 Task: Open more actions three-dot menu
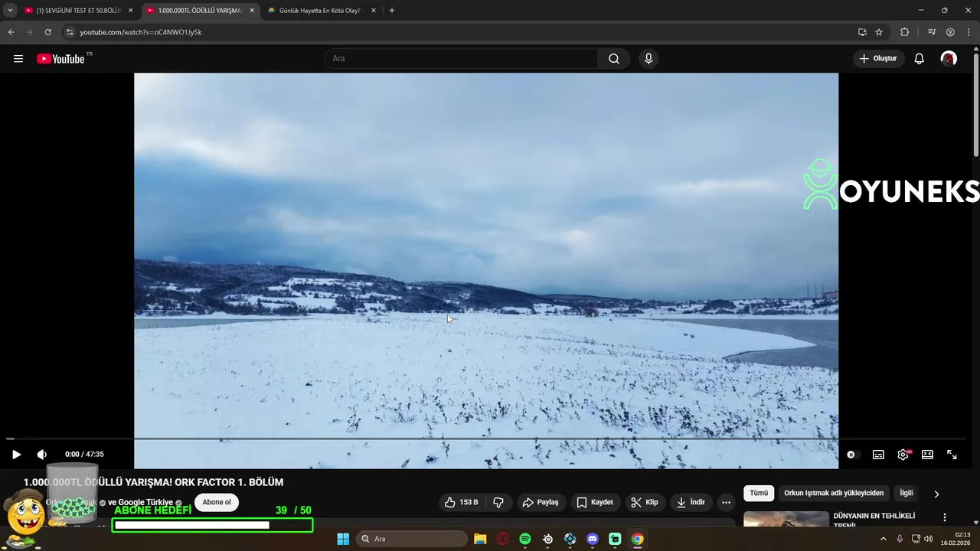[x=727, y=502]
